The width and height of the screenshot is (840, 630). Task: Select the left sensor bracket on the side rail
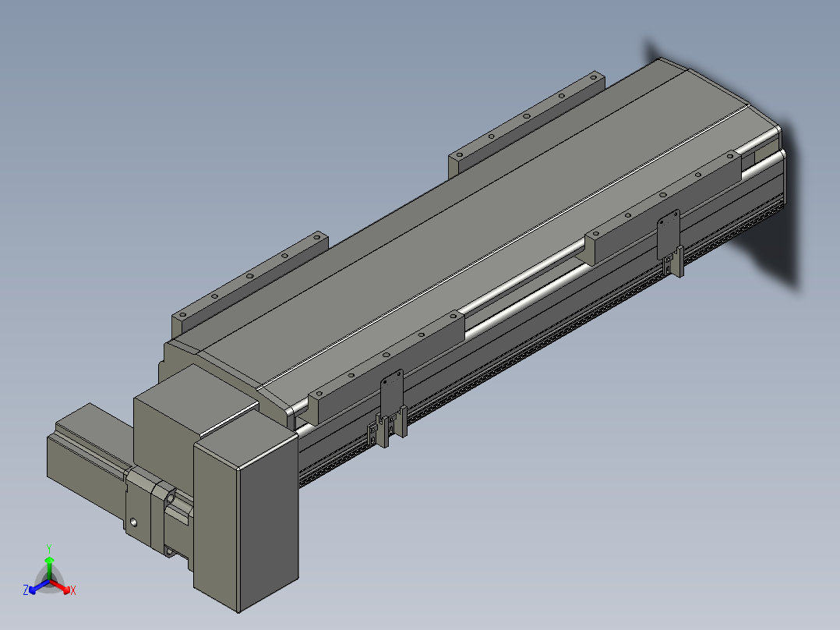click(390, 409)
